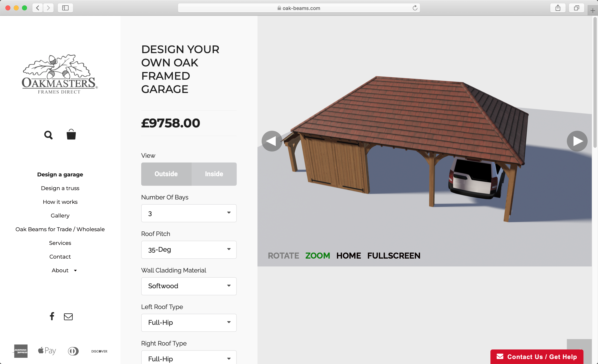The height and width of the screenshot is (364, 598).
Task: Open the shopping basket icon
Action: pyautogui.click(x=71, y=134)
